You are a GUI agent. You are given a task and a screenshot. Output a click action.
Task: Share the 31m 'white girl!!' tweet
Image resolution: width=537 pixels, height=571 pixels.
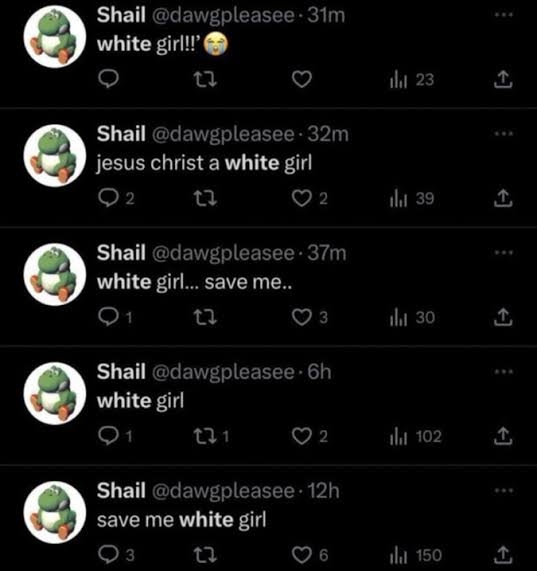pyautogui.click(x=503, y=79)
